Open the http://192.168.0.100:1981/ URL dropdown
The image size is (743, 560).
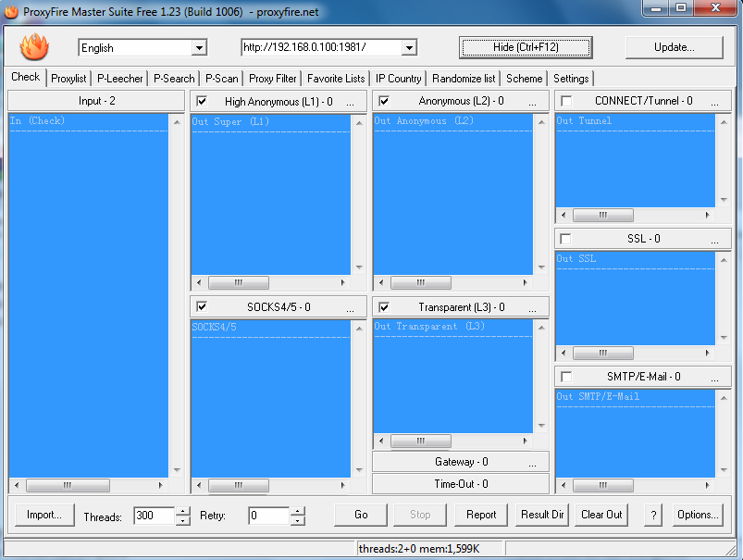pyautogui.click(x=409, y=47)
